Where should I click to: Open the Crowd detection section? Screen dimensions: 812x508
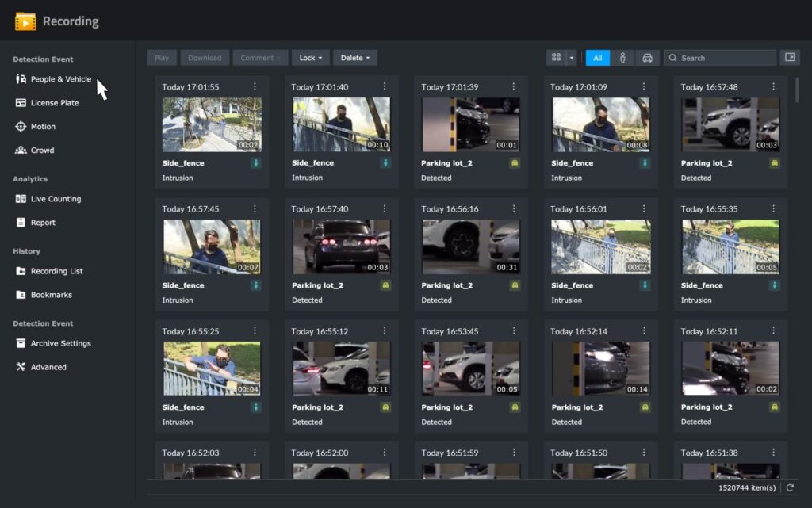tap(43, 150)
